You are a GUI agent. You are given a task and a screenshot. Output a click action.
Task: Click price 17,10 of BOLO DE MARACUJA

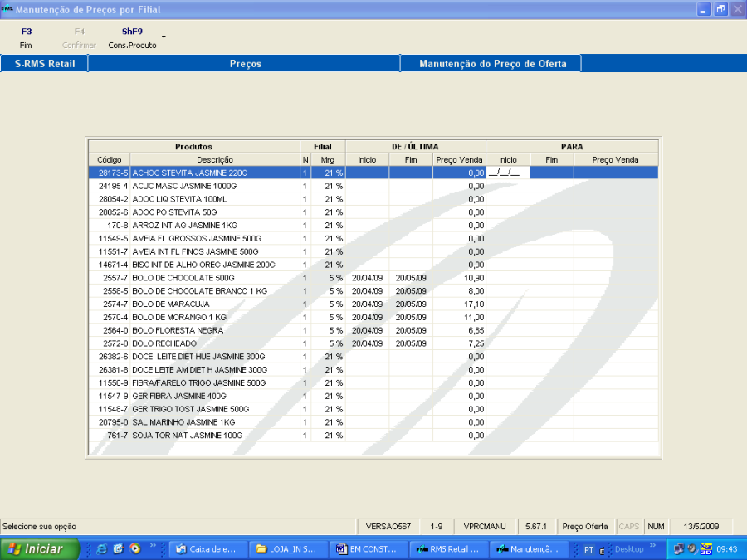tap(474, 304)
